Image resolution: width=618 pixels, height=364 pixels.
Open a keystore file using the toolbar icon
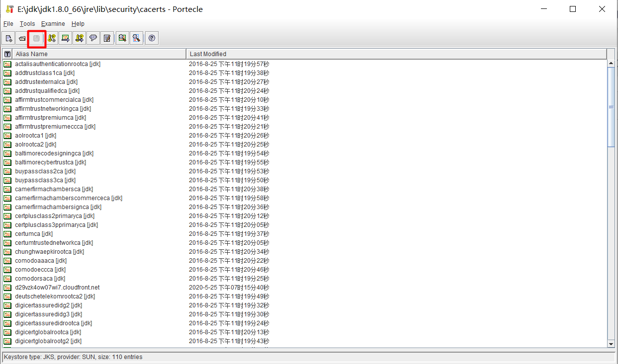click(22, 38)
